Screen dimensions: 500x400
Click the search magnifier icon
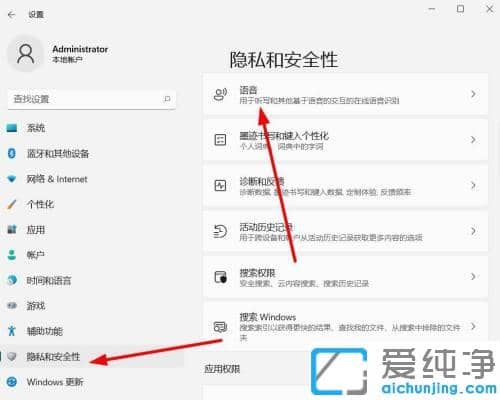(167, 99)
